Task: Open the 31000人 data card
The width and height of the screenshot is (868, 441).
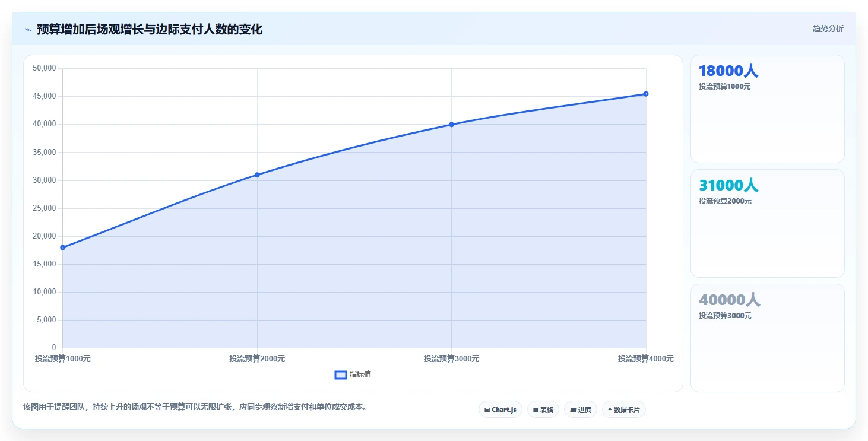Action: point(767,223)
